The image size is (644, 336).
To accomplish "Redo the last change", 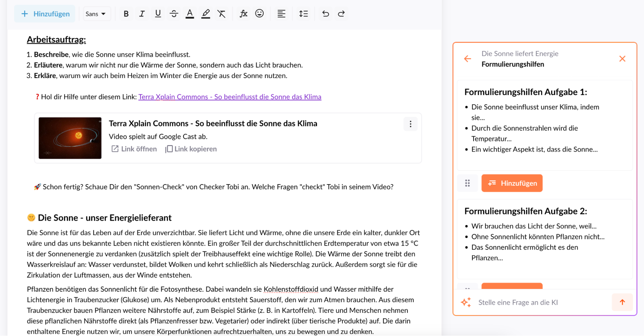I will pos(341,14).
